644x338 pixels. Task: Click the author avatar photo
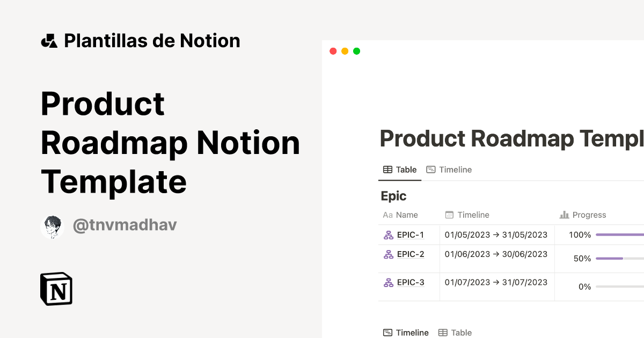click(52, 226)
